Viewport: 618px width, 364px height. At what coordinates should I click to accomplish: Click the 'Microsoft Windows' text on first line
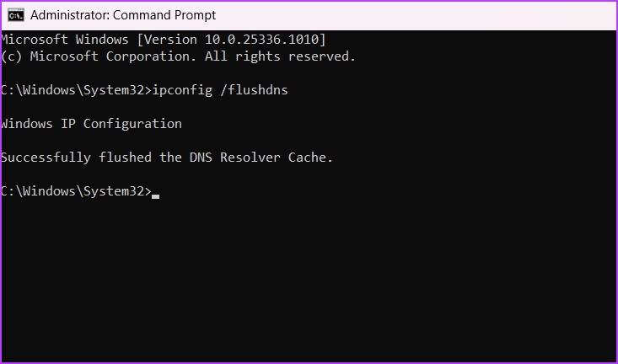pos(65,40)
